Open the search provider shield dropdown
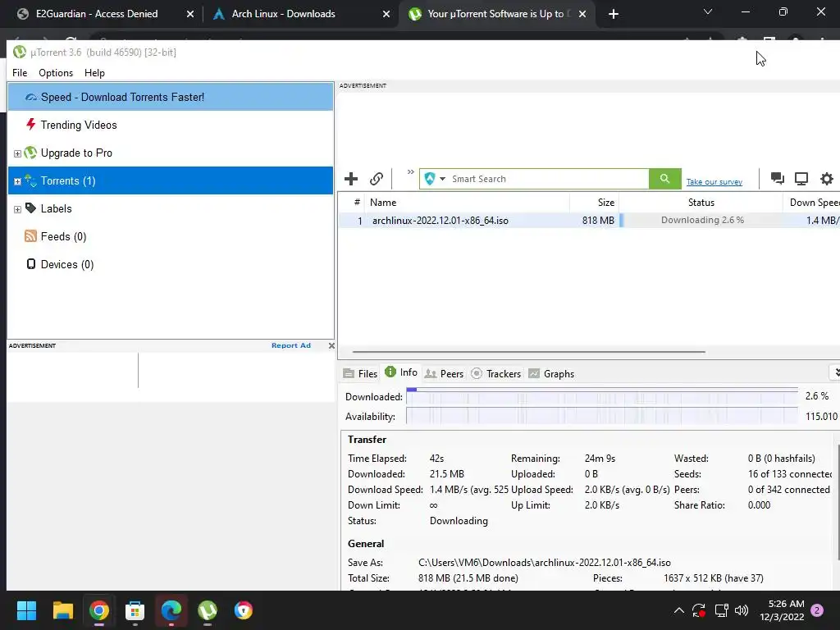Screen dimensions: 840x630 (x=435, y=178)
